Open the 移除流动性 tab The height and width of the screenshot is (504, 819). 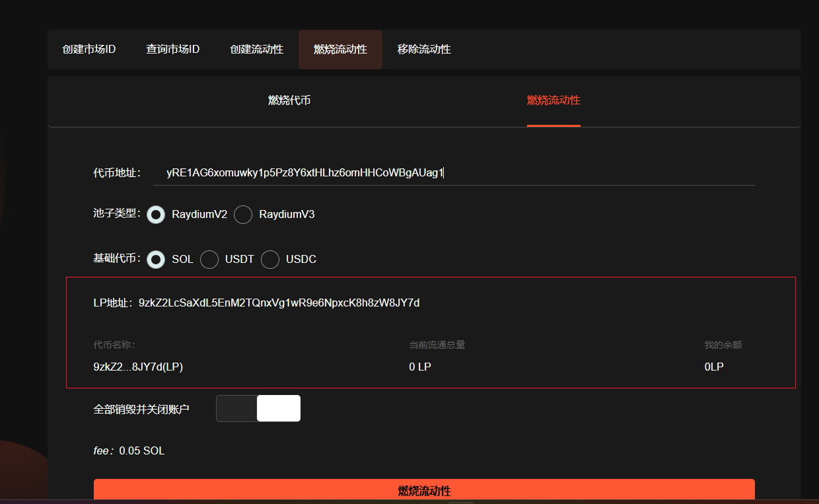coord(424,50)
